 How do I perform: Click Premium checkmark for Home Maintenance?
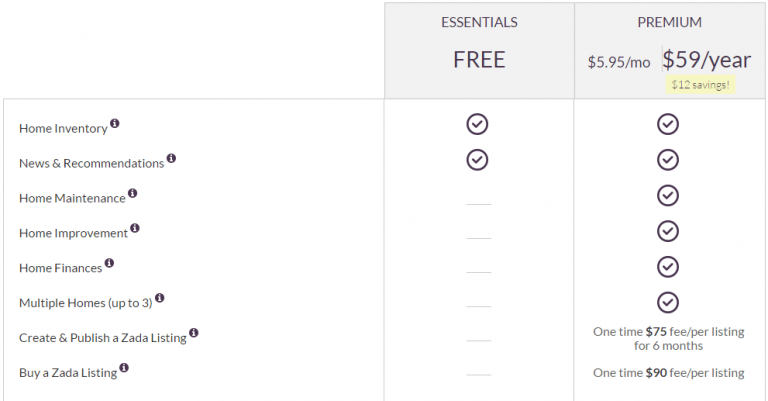click(668, 195)
